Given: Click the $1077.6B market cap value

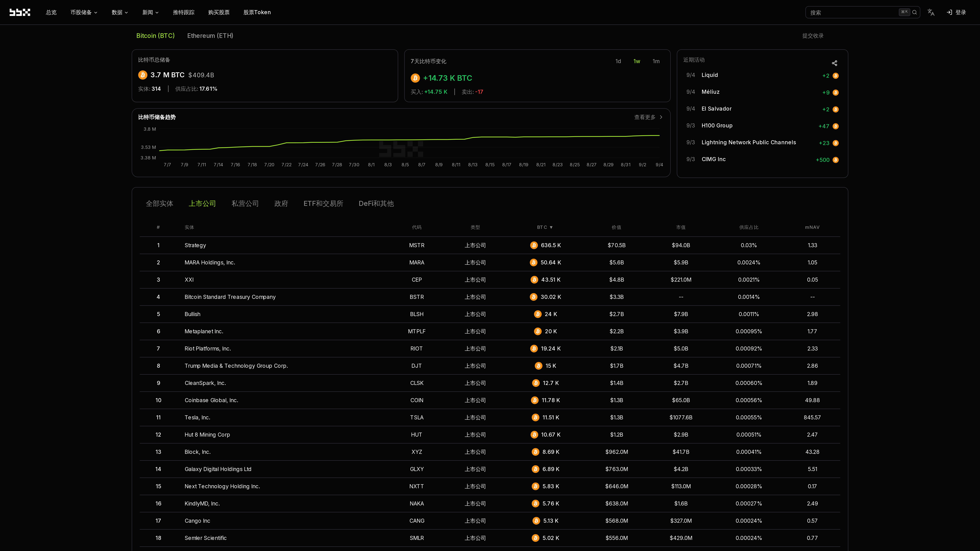Looking at the screenshot, I should click(x=681, y=417).
